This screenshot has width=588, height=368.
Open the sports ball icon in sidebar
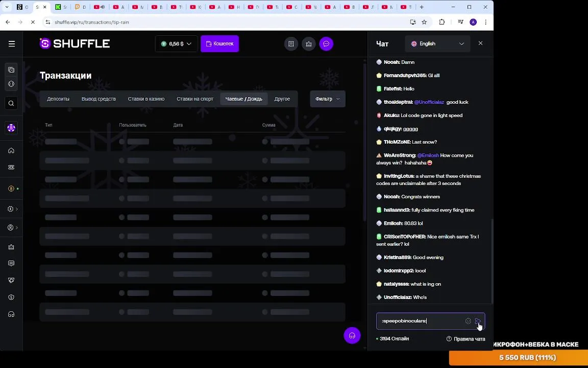11,84
